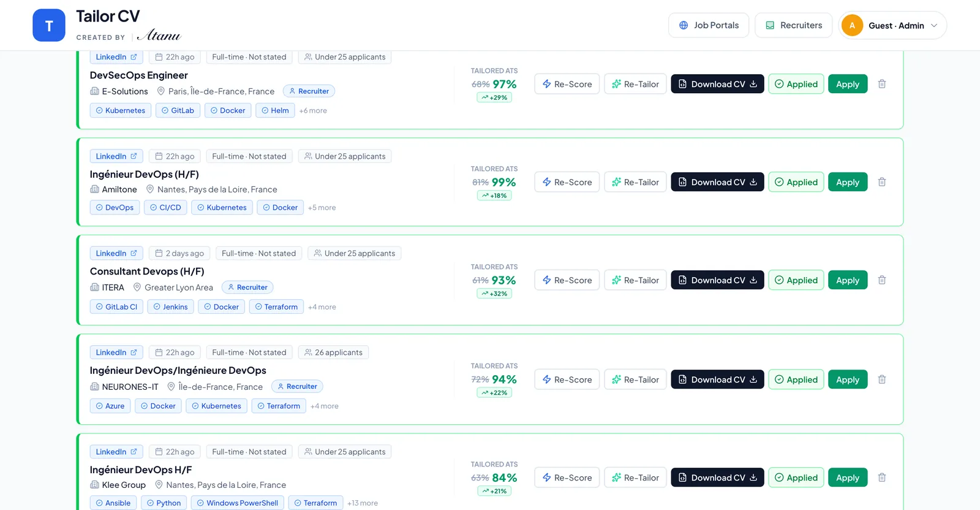
Task: Toggle Applied status for DevSecOps Engineer
Action: tap(796, 84)
